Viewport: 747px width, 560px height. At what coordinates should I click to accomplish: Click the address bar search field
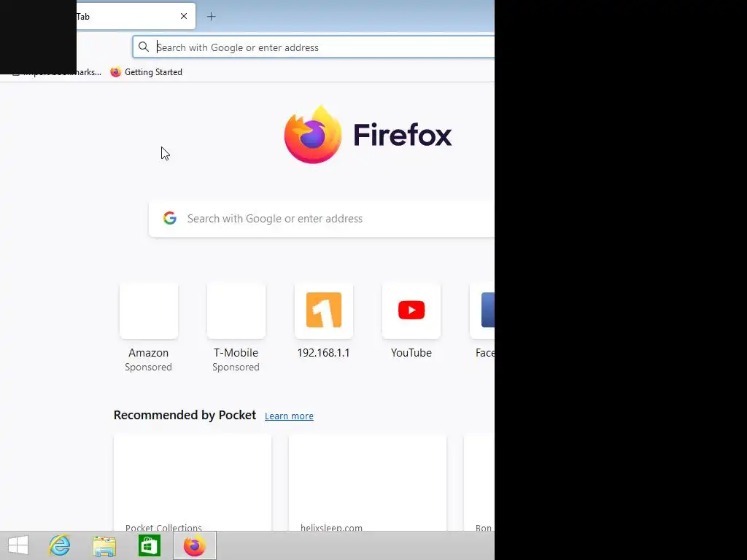coord(314,47)
